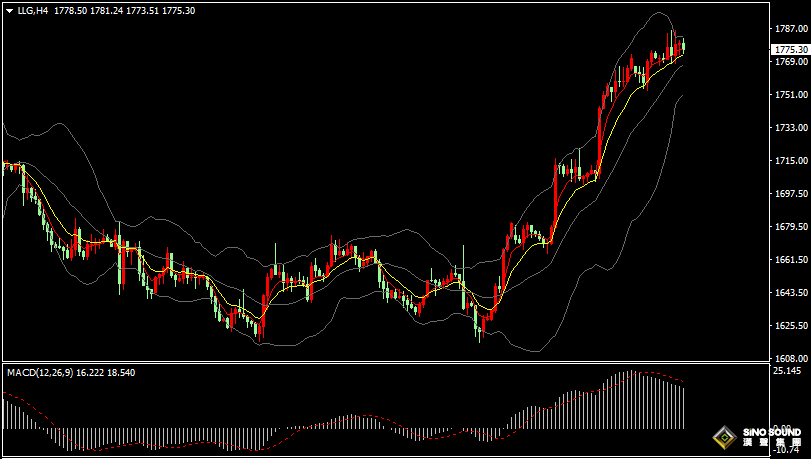Click the OHLC values 1778.50 1781.24 header
Screen dimensions: 811x459
click(110, 11)
